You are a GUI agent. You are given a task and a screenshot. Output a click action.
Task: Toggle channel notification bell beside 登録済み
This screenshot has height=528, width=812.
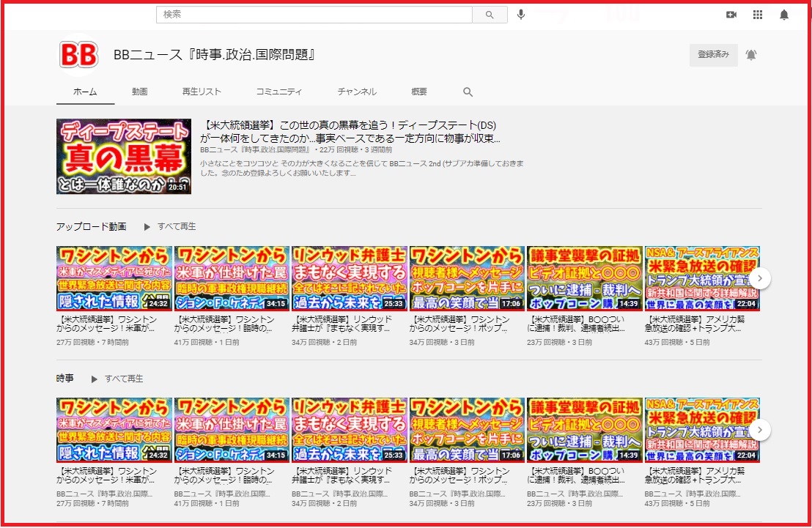pyautogui.click(x=751, y=54)
